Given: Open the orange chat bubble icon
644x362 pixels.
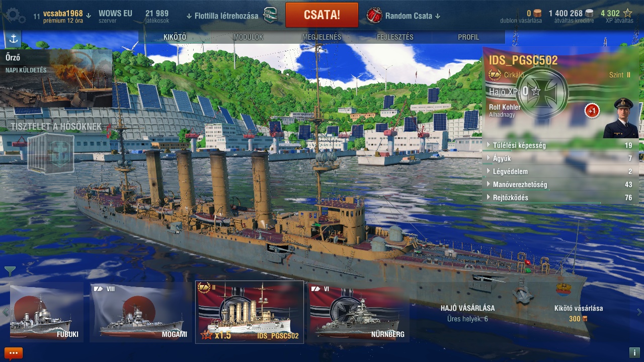Looking at the screenshot, I should tap(14, 353).
